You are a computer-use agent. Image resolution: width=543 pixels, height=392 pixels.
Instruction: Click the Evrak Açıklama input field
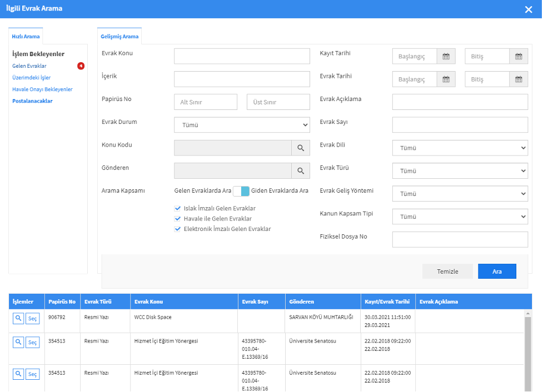pos(460,102)
